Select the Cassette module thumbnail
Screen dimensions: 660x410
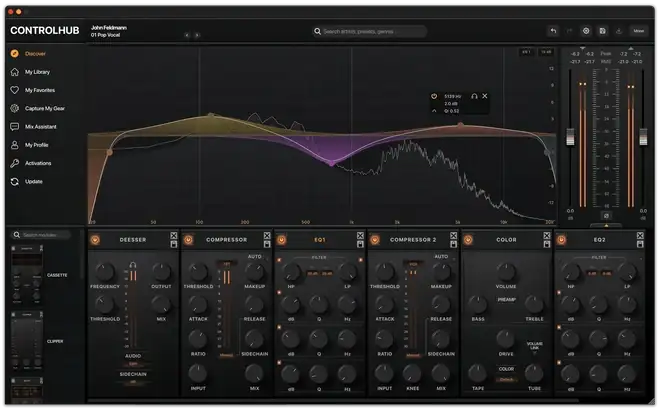[27, 275]
